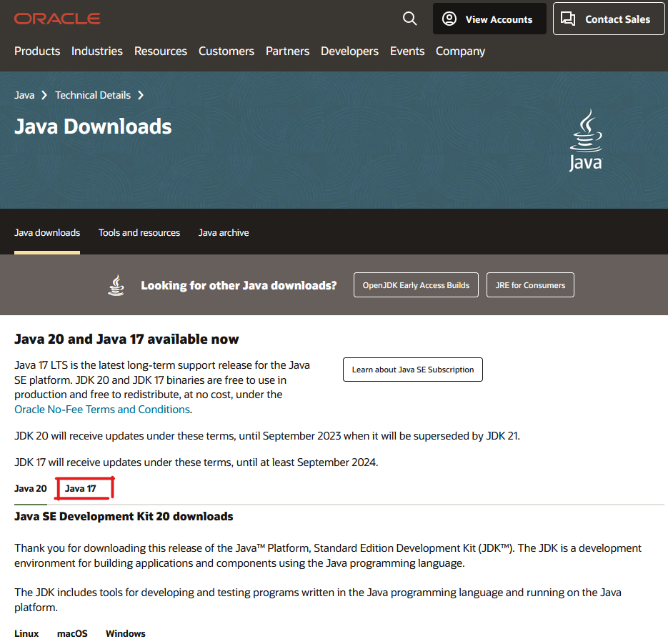Switch to Tools and resources tab

click(139, 233)
